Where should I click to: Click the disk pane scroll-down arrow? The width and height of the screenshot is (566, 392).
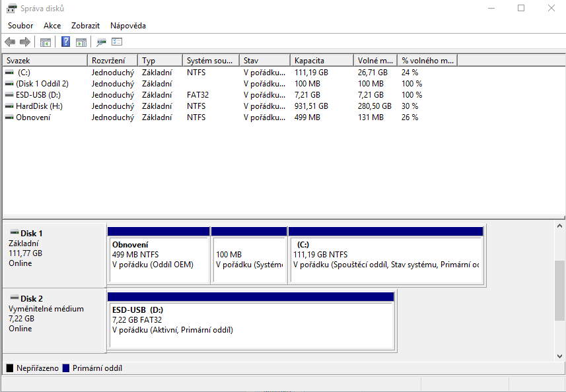pyautogui.click(x=559, y=356)
